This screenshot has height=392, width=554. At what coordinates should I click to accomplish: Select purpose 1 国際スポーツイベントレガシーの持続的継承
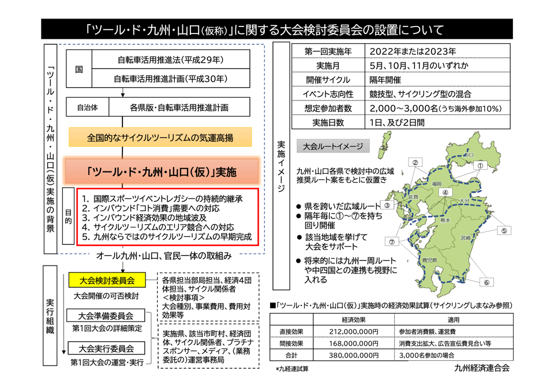click(x=162, y=199)
